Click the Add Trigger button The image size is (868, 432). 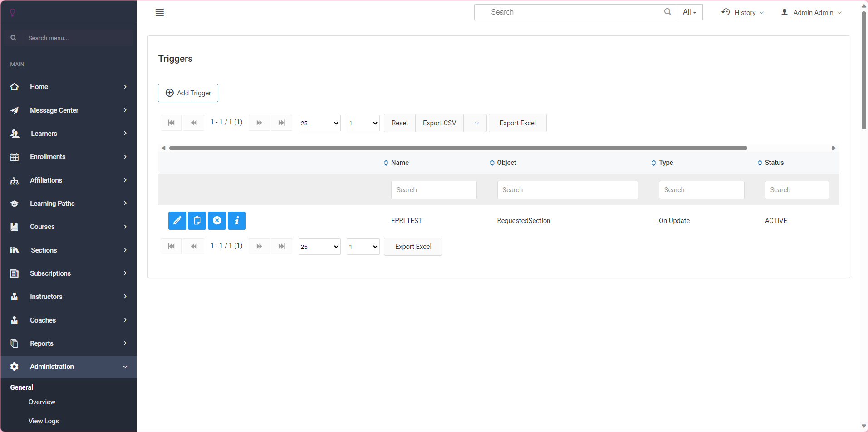[188, 93]
